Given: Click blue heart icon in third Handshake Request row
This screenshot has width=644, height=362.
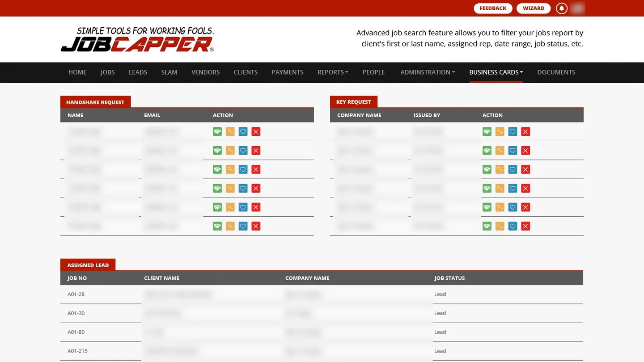Looking at the screenshot, I should (243, 169).
